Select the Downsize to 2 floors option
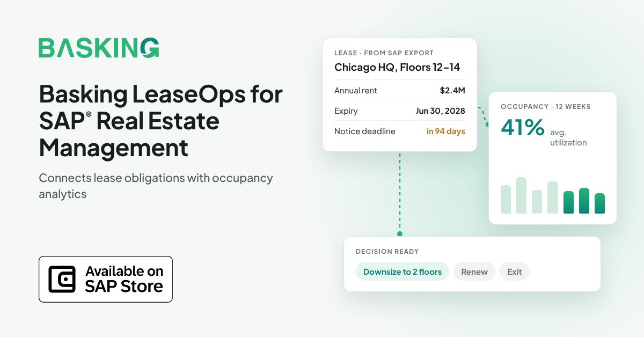This screenshot has width=644, height=337. coord(402,272)
